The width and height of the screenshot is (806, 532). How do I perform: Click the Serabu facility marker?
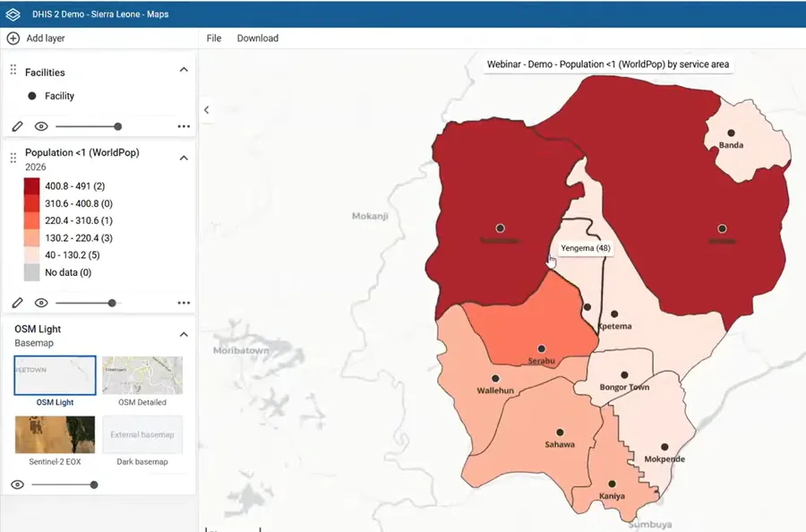(541, 348)
